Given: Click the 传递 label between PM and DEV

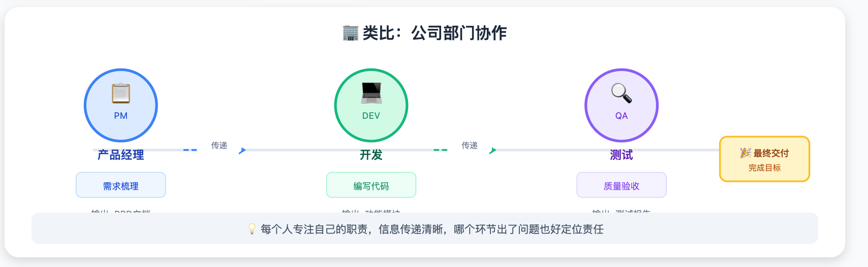Looking at the screenshot, I should (219, 146).
